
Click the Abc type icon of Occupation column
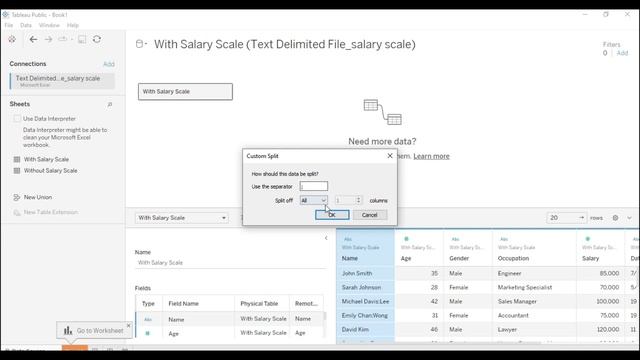504,239
